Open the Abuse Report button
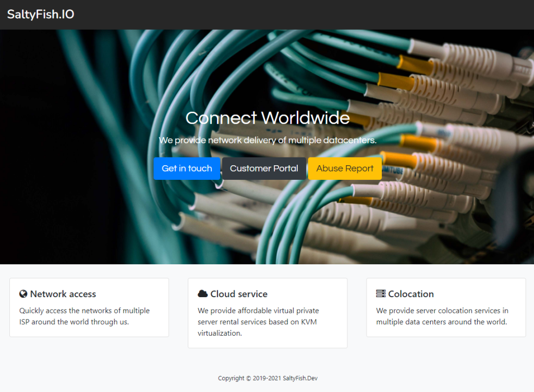Screen dimensions: 534x392 point(345,168)
